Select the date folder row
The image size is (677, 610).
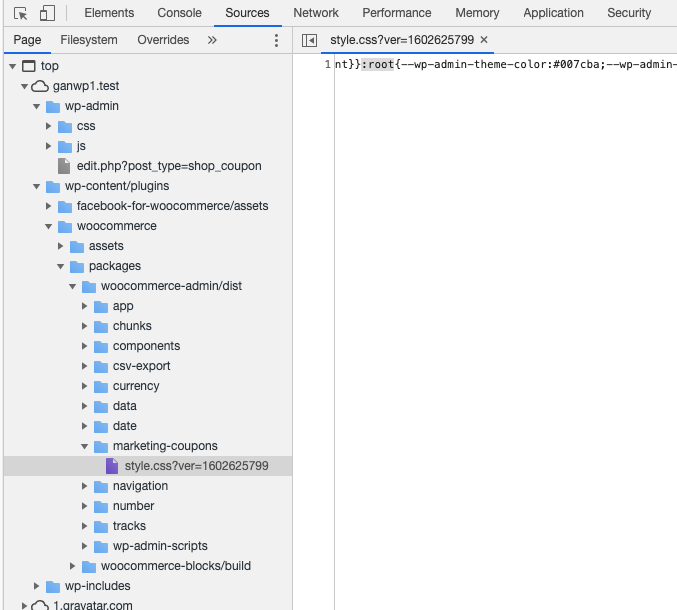[148, 427]
